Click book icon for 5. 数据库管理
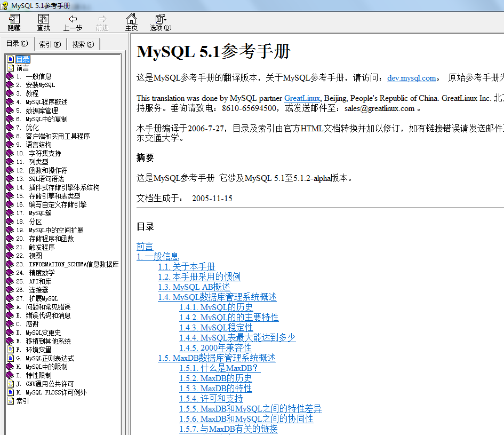 click(10, 110)
